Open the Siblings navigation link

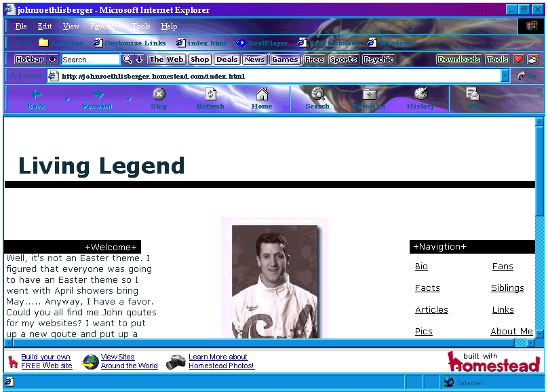pos(507,288)
